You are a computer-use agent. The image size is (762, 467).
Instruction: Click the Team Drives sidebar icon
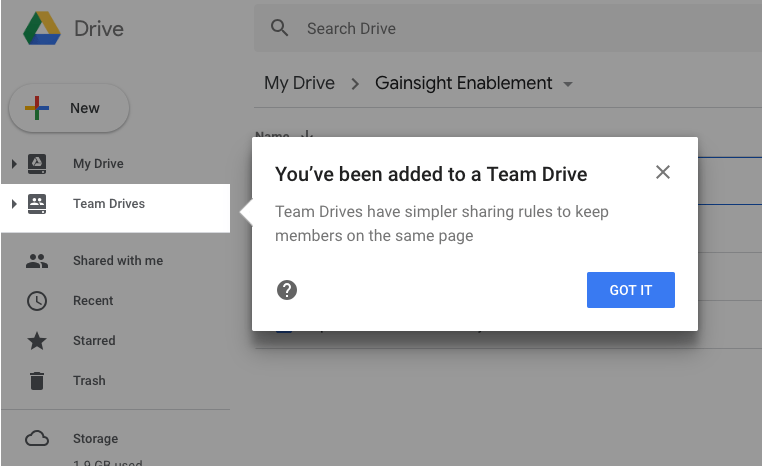pos(37,204)
